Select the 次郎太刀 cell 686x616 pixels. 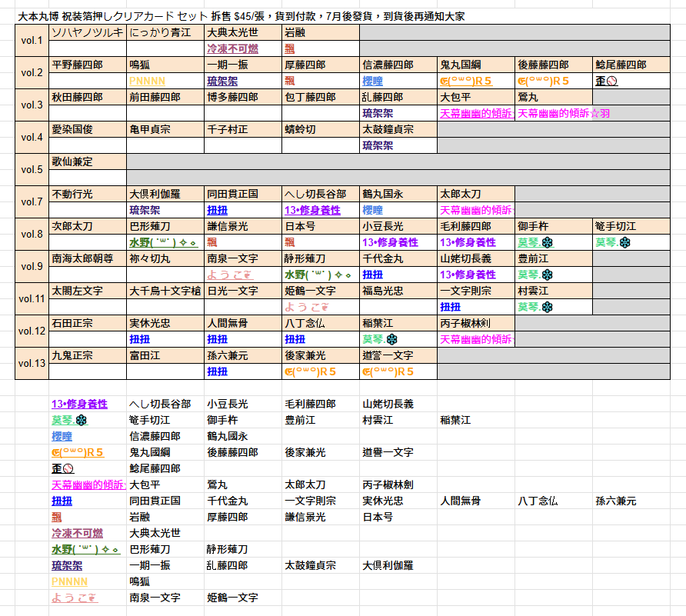(x=88, y=227)
